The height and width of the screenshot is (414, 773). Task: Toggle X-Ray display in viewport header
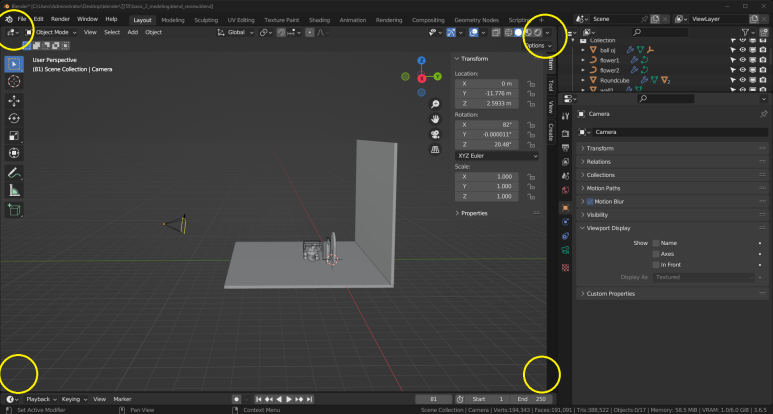pyautogui.click(x=496, y=33)
